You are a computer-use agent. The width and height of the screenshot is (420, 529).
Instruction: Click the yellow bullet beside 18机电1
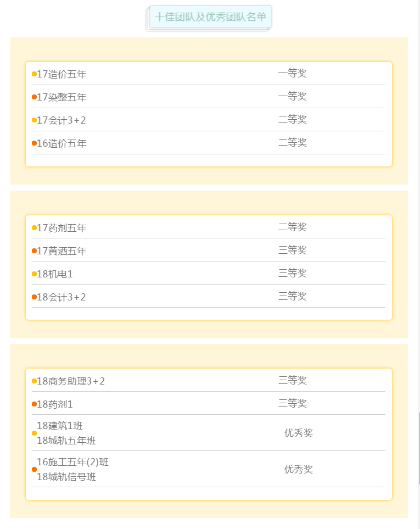pos(34,274)
